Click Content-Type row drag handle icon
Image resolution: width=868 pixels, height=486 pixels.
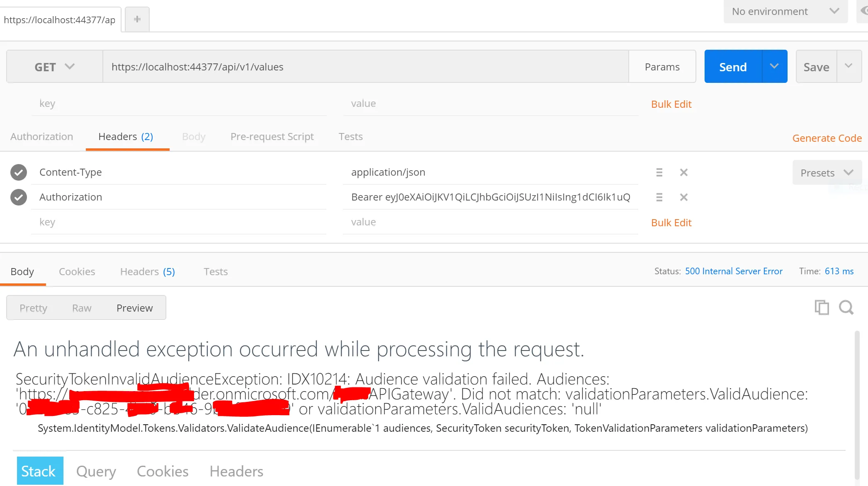coord(659,172)
